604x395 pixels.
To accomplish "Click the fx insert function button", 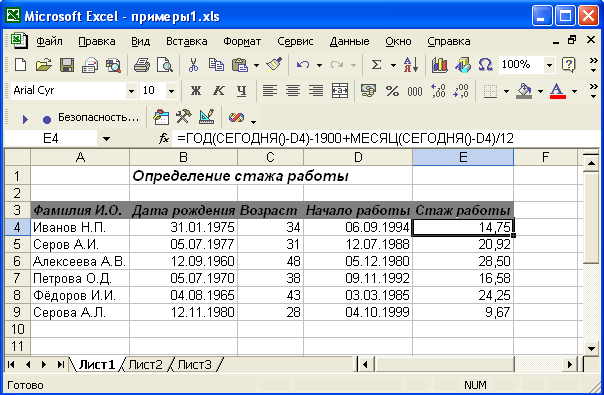I will coord(164,138).
